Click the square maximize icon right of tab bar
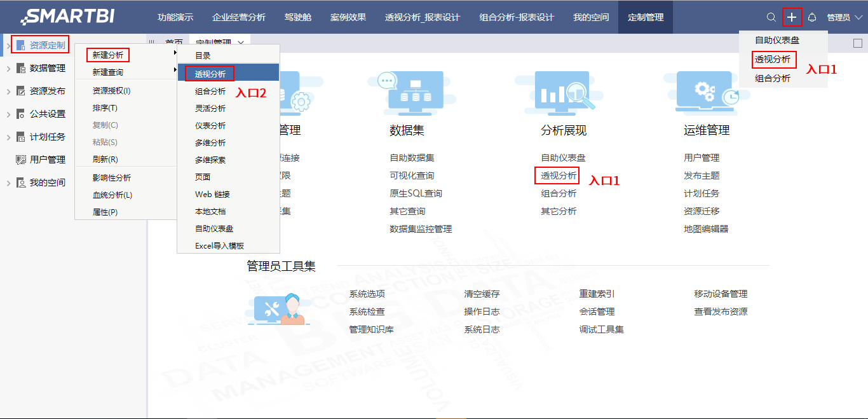This screenshot has width=868, height=419. click(857, 43)
